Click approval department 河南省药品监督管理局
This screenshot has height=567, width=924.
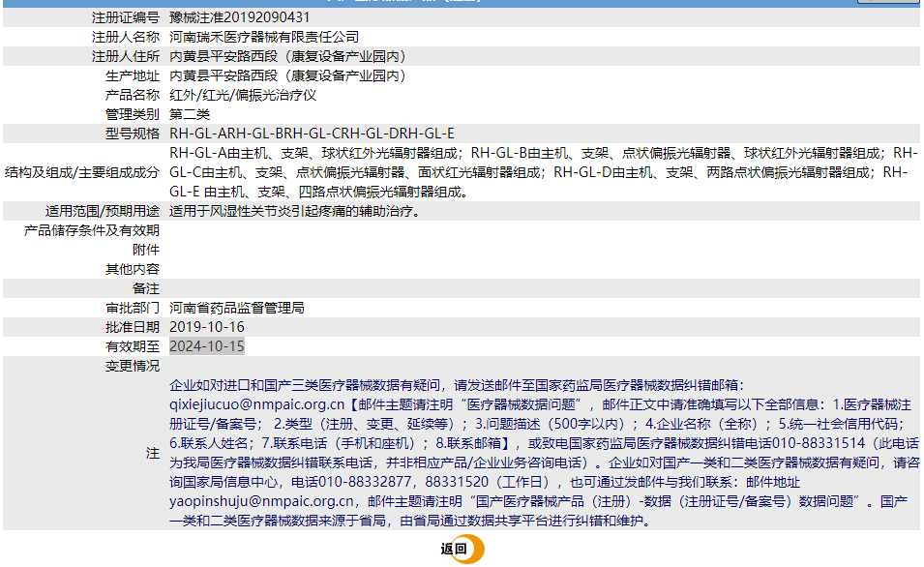(237, 308)
